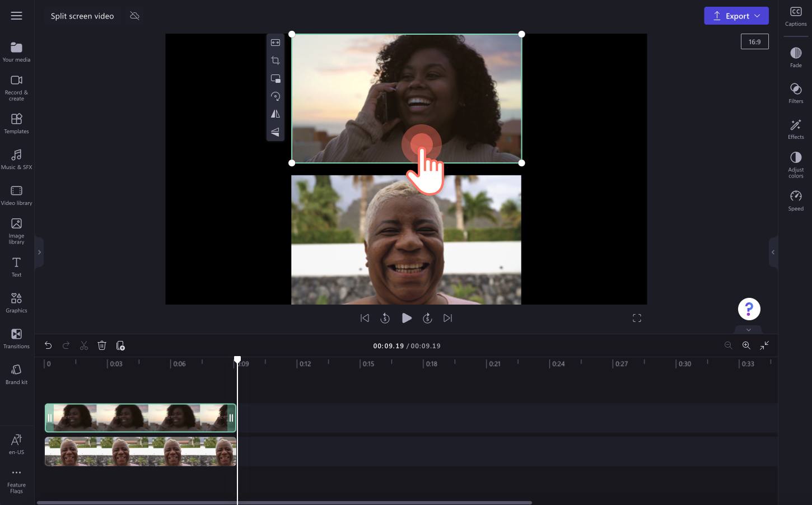Open the Speed panel
This screenshot has height=505, width=812.
tap(795, 200)
